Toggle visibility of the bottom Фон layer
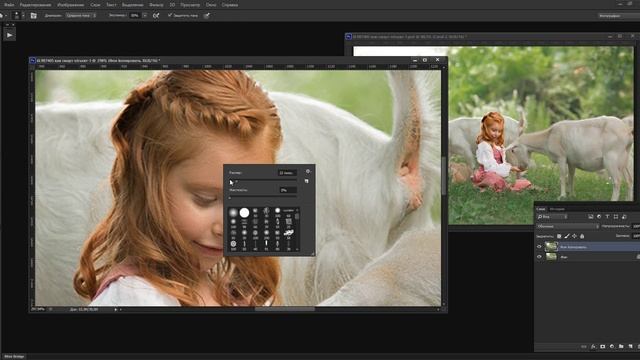640x360 pixels. pos(539,257)
